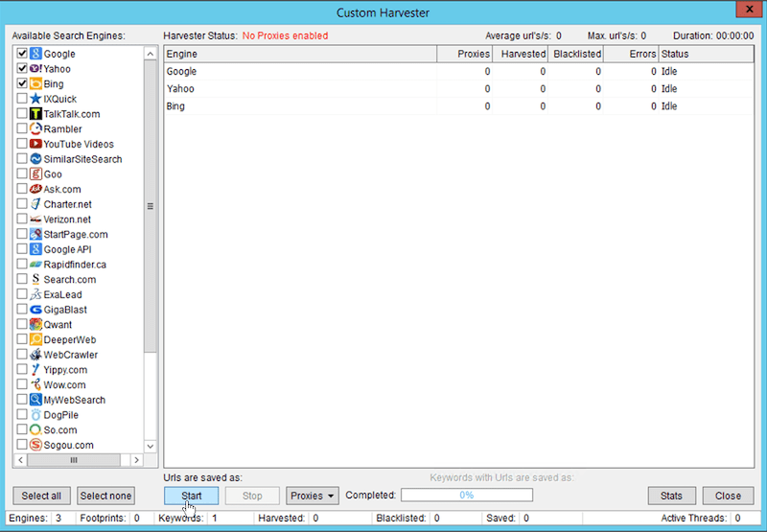Click the GigaBlast icon
Screen dimensions: 767x532
pyautogui.click(x=35, y=310)
